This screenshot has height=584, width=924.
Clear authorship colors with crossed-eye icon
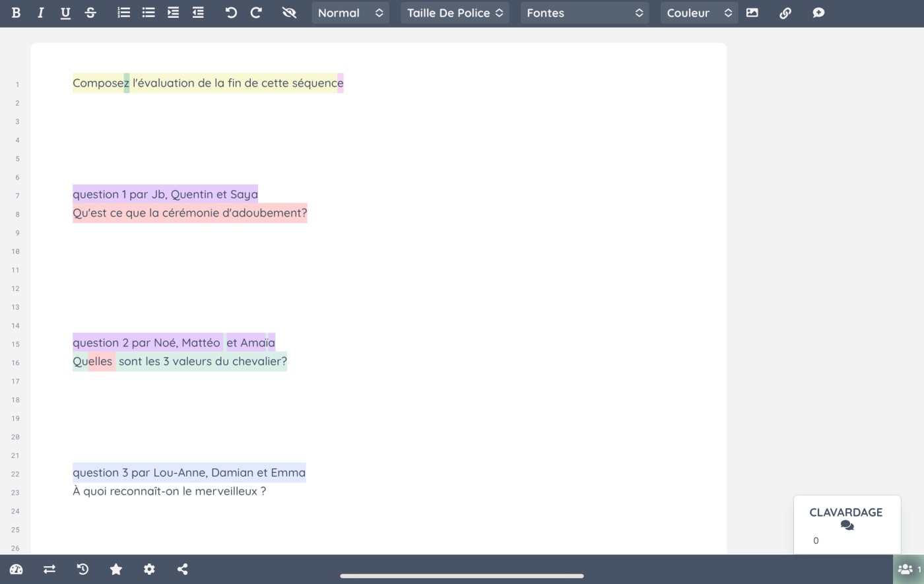(x=289, y=13)
